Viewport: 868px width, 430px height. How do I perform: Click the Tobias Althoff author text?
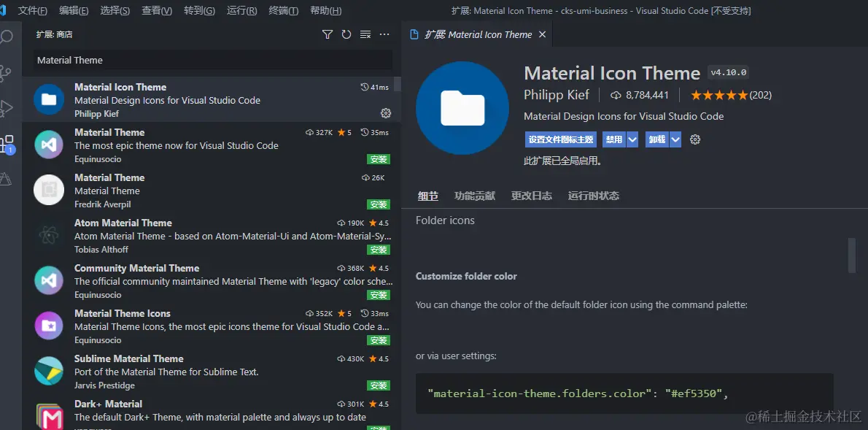point(101,250)
